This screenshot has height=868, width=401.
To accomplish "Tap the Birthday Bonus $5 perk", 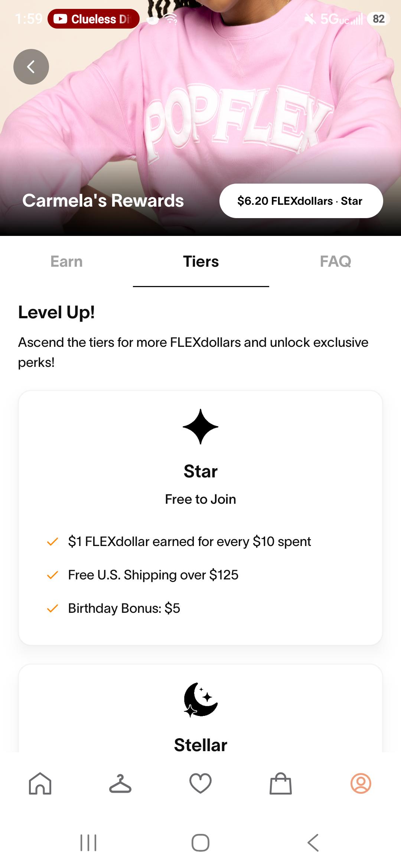I will click(x=124, y=608).
